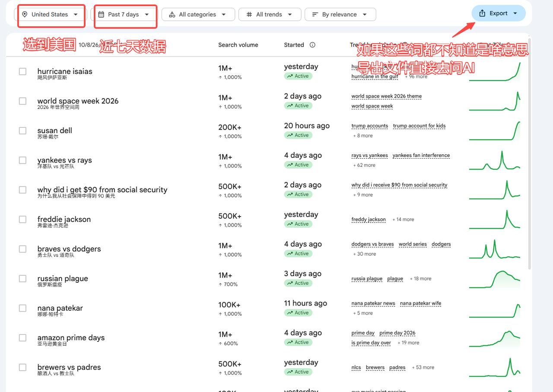The height and width of the screenshot is (392, 553).
Task: Expand the All trends filter
Action: [x=270, y=14]
